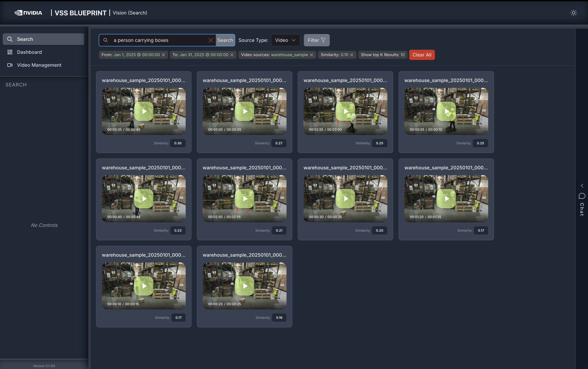
Task: Remove the To date filter chip
Action: [x=232, y=55]
